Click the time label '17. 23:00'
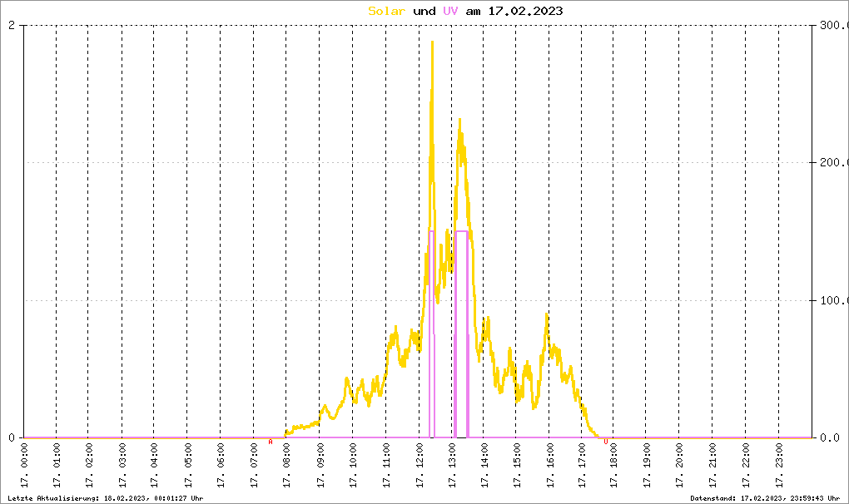This screenshot has height=504, width=849. pyautogui.click(x=779, y=466)
